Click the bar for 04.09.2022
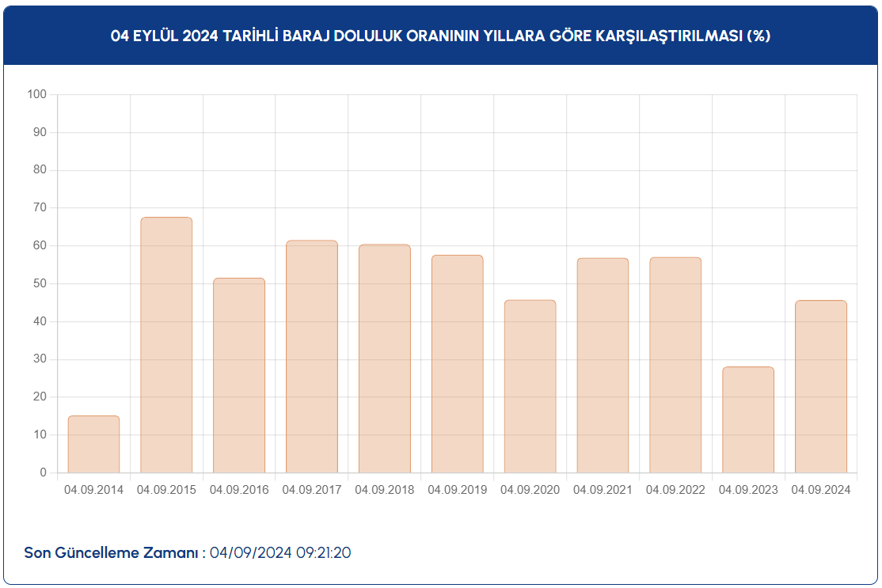The image size is (882, 588). pos(675,365)
